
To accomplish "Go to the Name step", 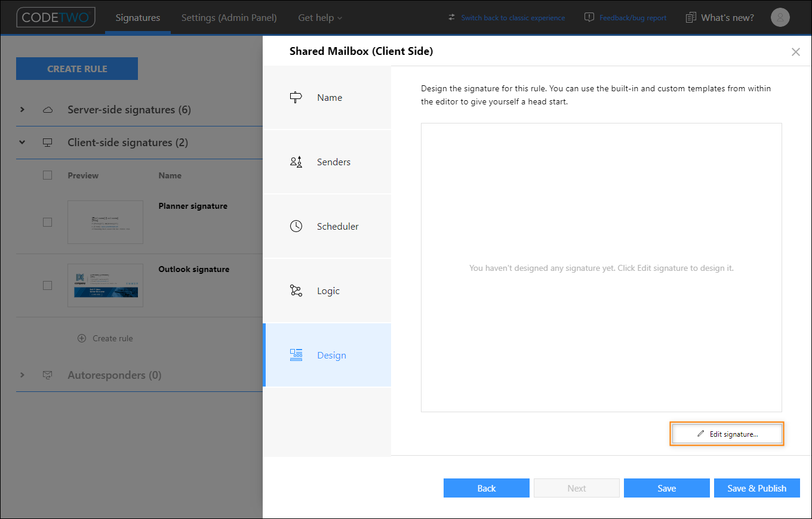I will tap(327, 97).
